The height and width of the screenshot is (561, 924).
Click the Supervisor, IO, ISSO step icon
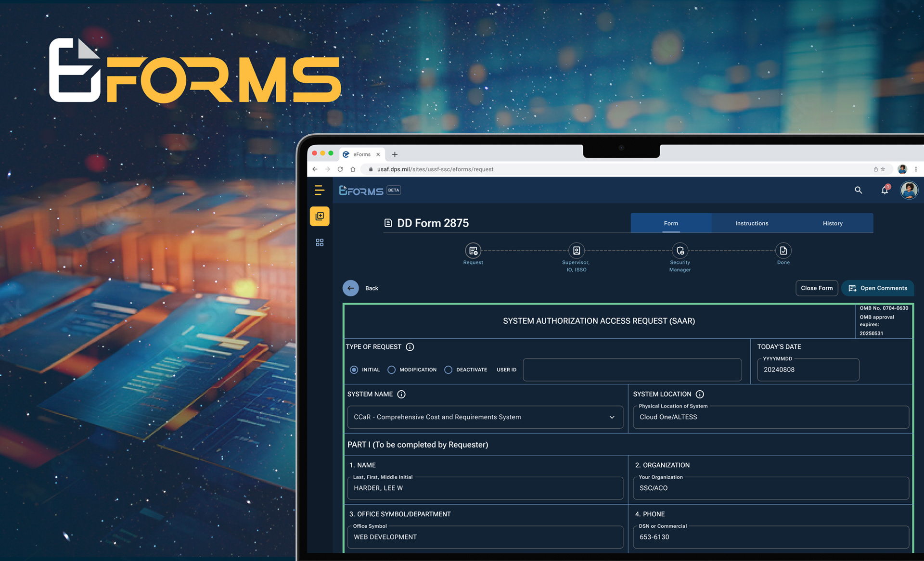point(576,251)
